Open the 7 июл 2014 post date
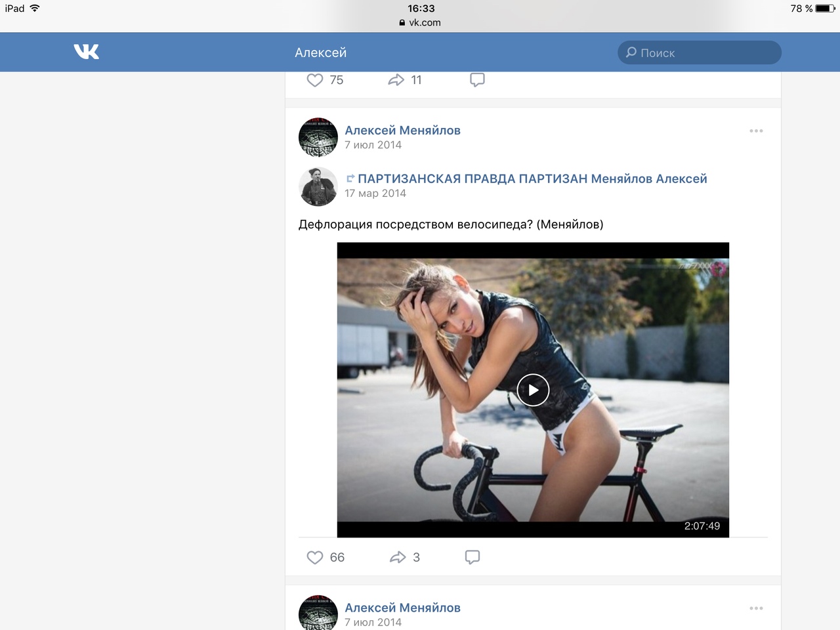Screen dimensions: 840x630 (373, 145)
